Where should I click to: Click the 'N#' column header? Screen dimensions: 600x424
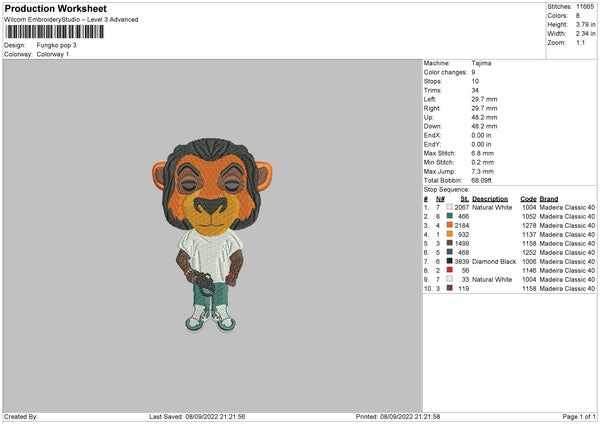pos(440,199)
